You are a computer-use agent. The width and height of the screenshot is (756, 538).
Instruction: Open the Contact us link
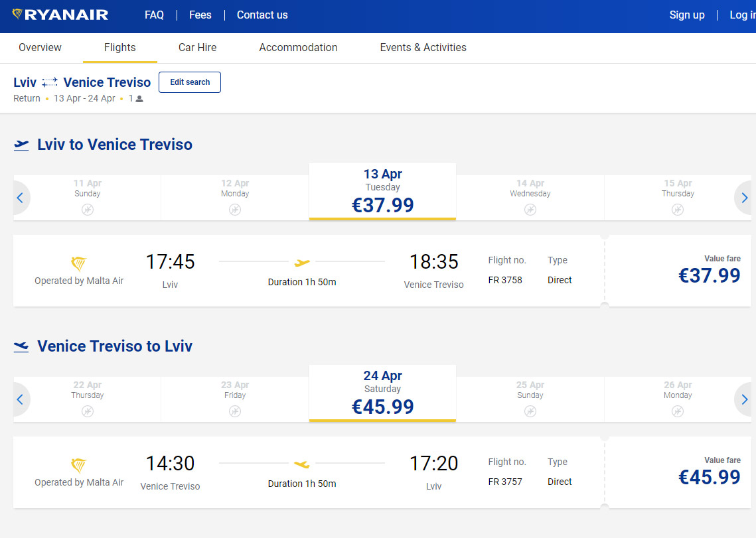pos(262,15)
